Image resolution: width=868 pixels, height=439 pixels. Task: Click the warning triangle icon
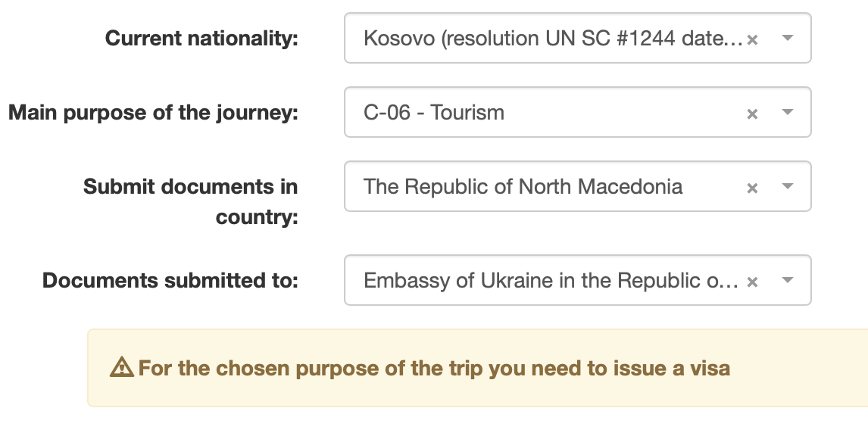coord(121,369)
